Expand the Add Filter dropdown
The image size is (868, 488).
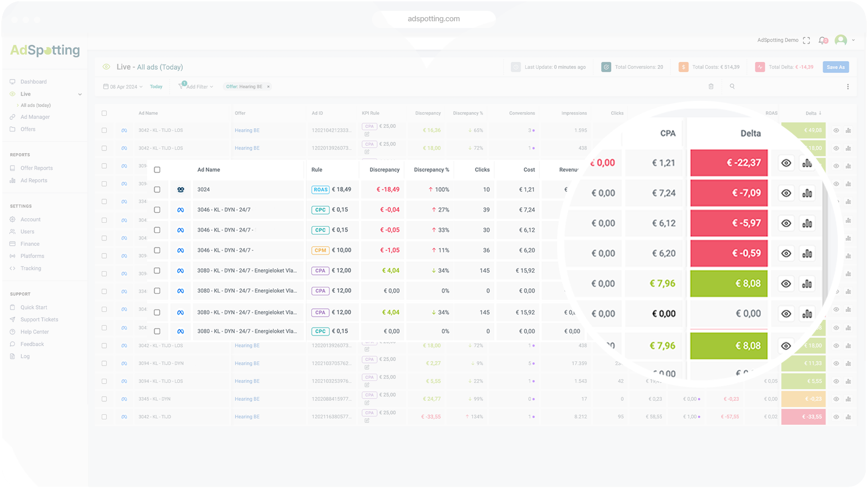point(197,87)
